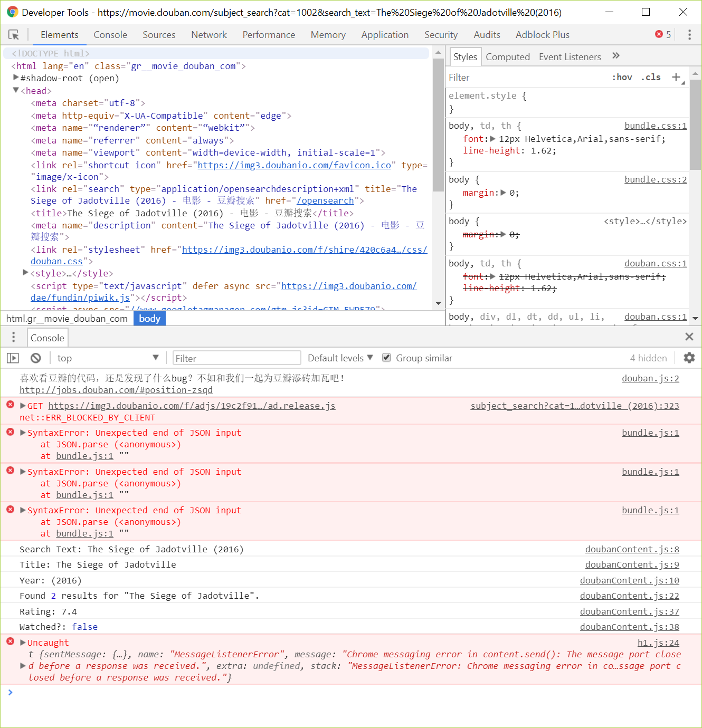Open the douban.js:2 source link
Image resolution: width=702 pixels, height=728 pixels.
(x=650, y=378)
